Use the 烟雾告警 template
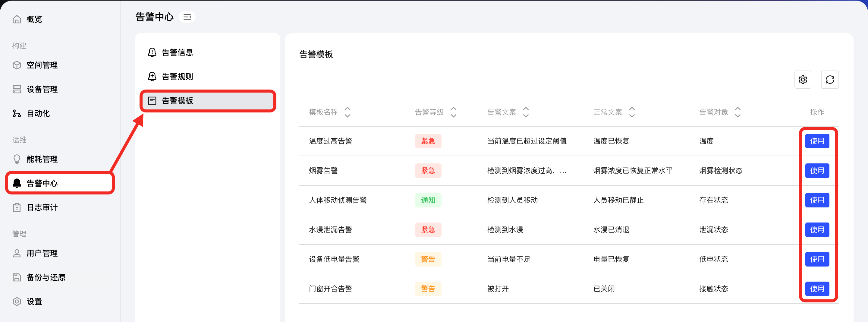 tap(817, 171)
